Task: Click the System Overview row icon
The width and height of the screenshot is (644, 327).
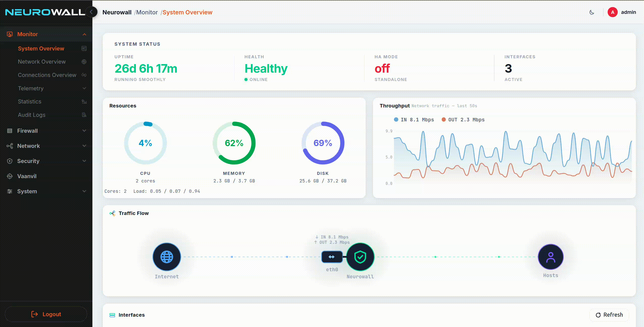Action: 84,48
